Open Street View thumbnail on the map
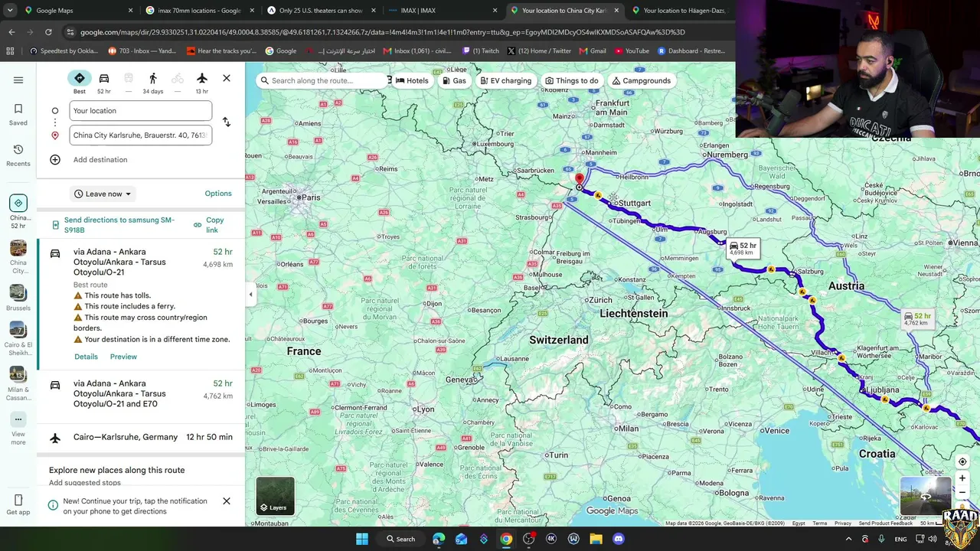 (x=926, y=496)
